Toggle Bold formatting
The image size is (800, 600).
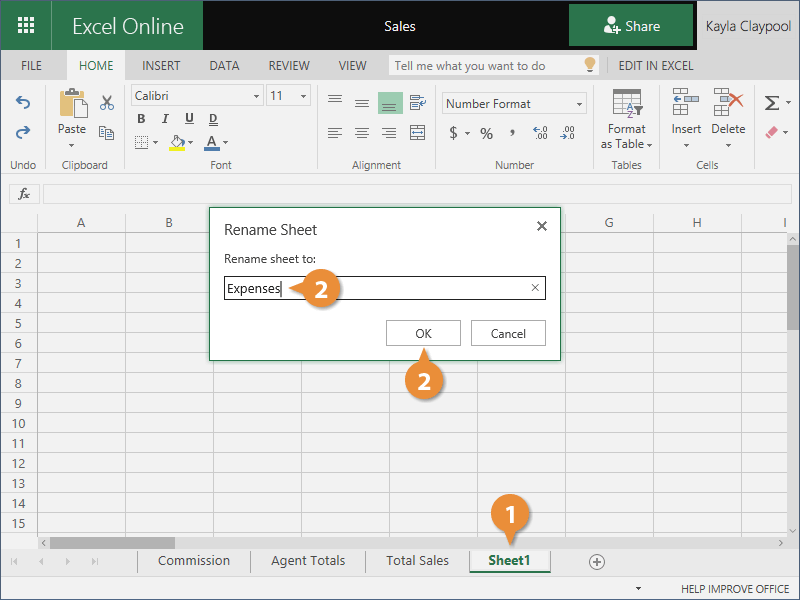141,119
